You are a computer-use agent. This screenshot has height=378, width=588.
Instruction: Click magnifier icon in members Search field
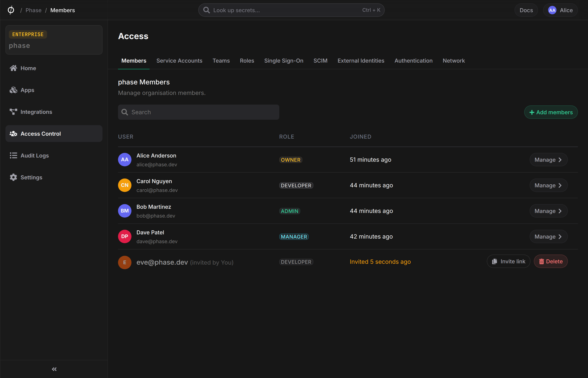(x=125, y=112)
